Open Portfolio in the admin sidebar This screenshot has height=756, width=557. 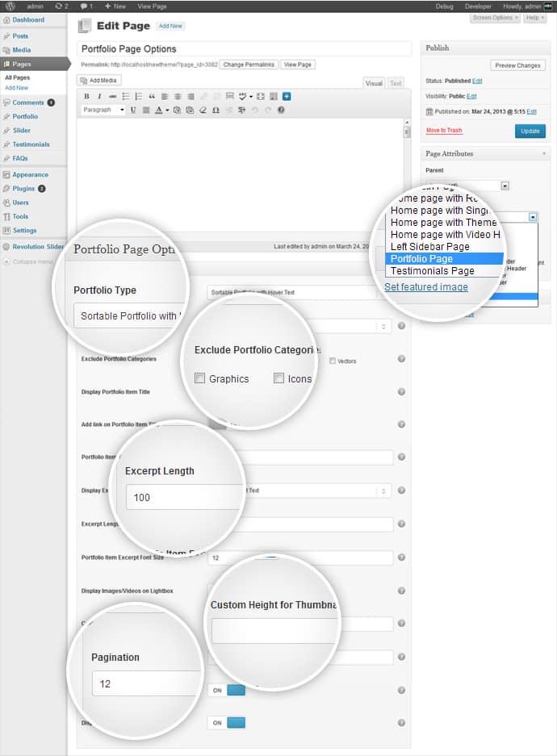click(x=24, y=116)
